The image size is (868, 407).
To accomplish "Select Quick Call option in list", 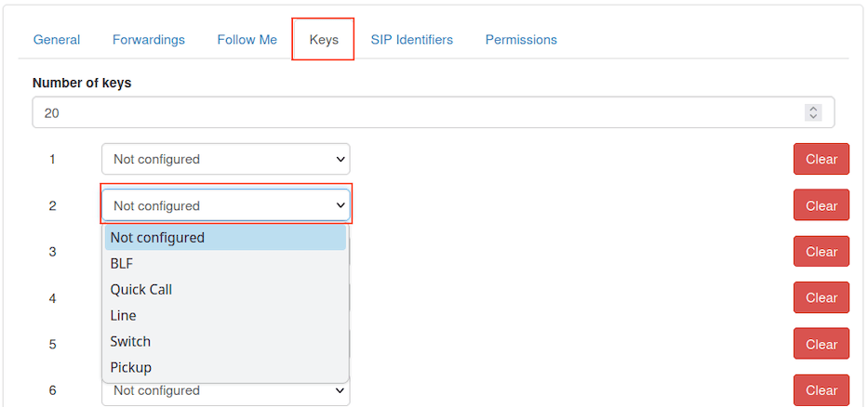I will pos(141,290).
